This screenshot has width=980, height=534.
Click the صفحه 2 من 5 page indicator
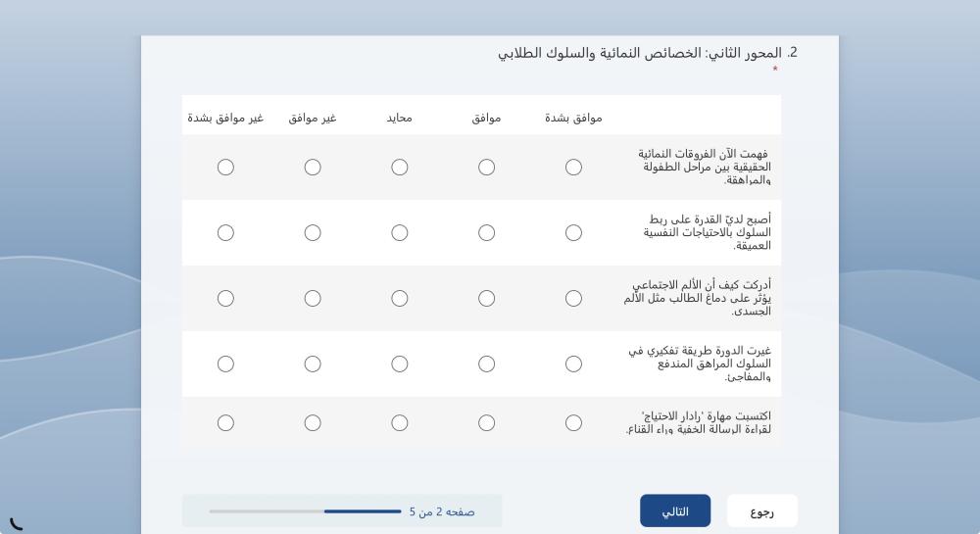click(x=442, y=512)
